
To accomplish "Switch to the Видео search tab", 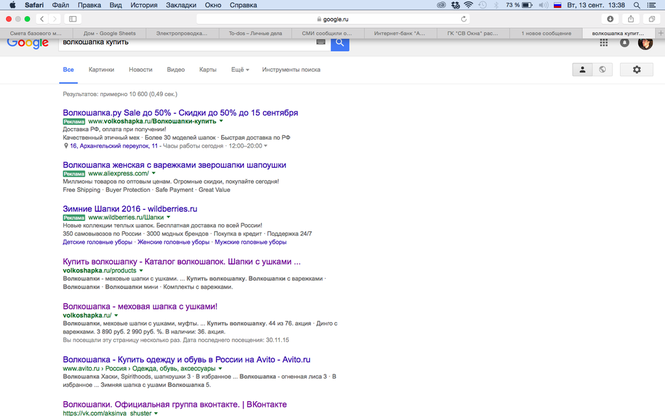I will 176,70.
